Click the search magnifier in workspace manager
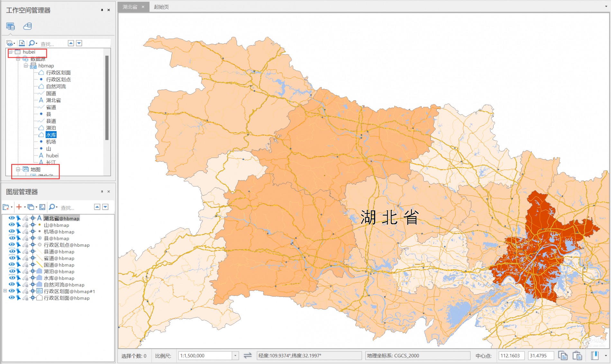 click(32, 43)
